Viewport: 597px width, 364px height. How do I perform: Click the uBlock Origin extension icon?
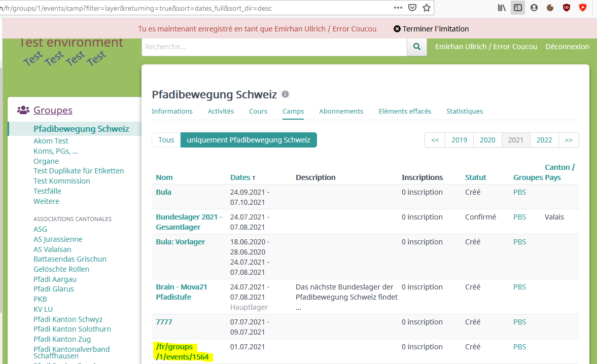[566, 8]
